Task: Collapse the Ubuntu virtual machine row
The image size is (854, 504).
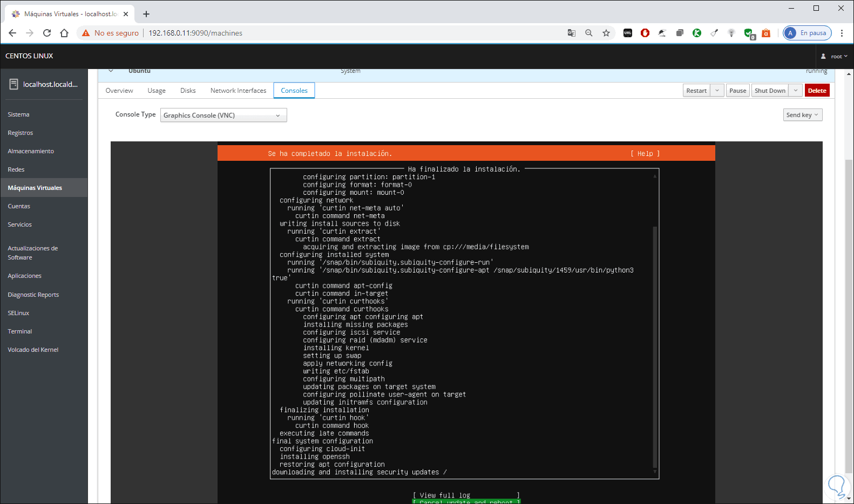Action: 111,71
